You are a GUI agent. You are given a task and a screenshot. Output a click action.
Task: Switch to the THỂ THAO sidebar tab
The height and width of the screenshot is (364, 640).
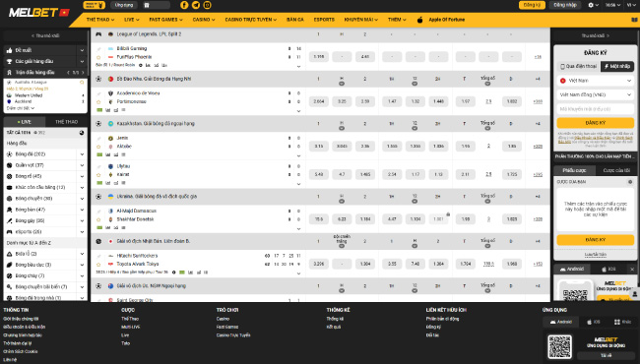[x=66, y=122]
